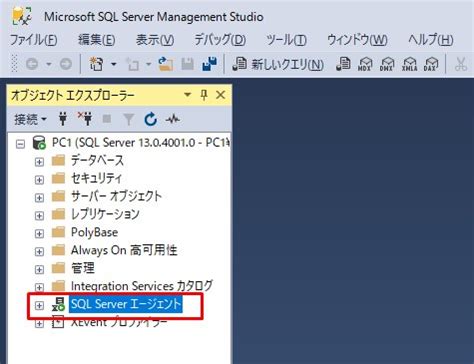This screenshot has height=364, width=474.
Task: Expand the XEvent プロファイラー node
Action: pyautogui.click(x=39, y=323)
